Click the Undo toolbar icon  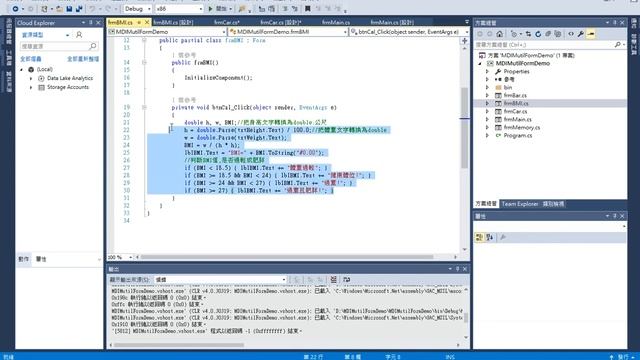pos(92,9)
